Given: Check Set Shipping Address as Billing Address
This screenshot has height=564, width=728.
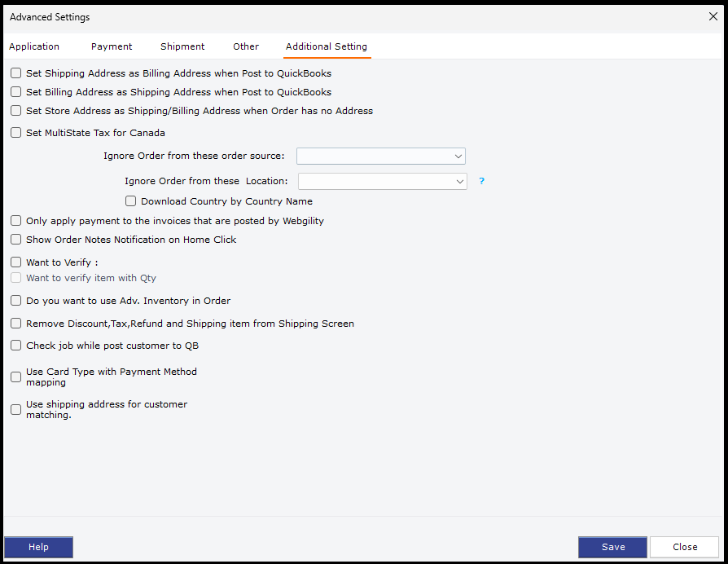Looking at the screenshot, I should click(16, 73).
